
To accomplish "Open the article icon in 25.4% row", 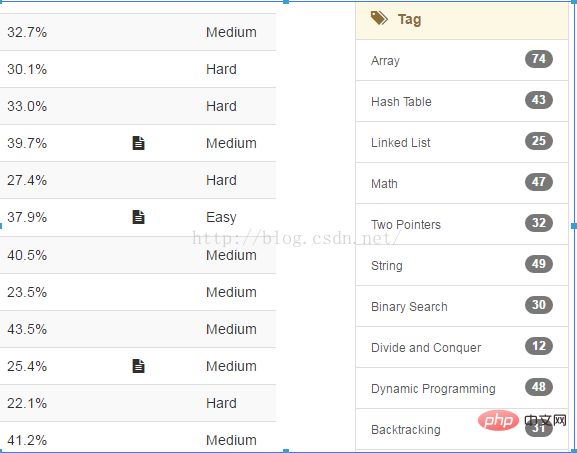I will tap(138, 366).
